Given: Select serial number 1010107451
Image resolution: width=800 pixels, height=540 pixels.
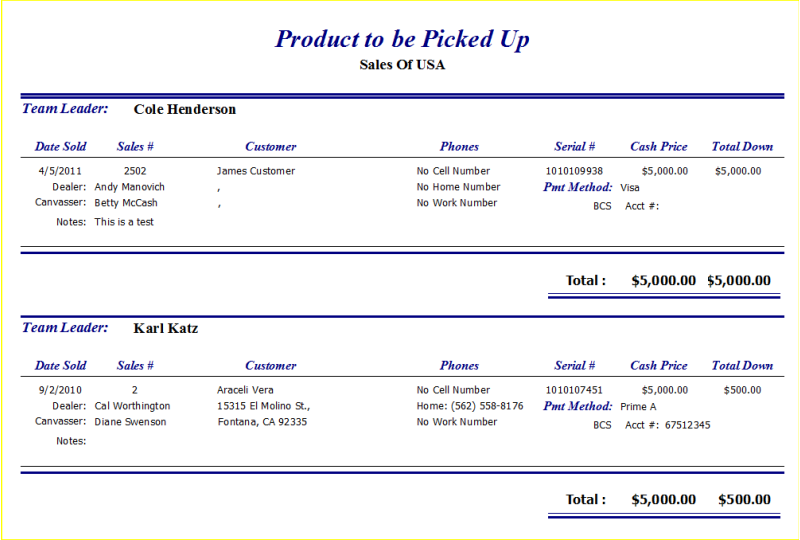Looking at the screenshot, I should pyautogui.click(x=574, y=390).
